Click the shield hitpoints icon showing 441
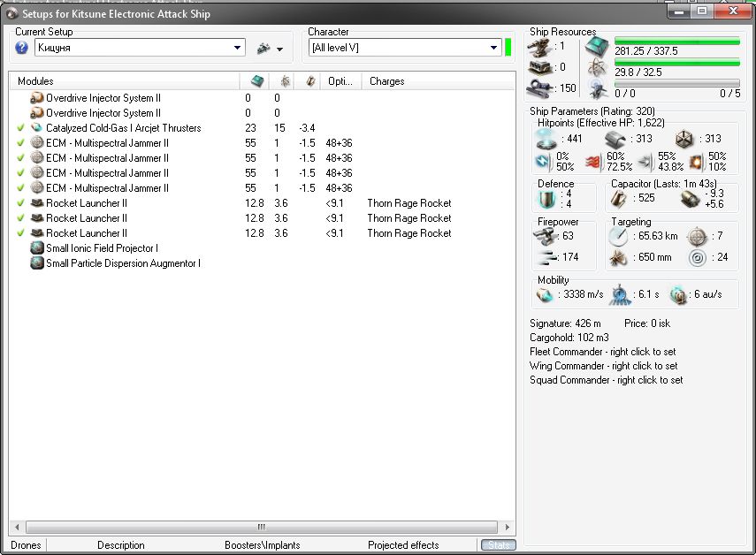 tap(546, 139)
